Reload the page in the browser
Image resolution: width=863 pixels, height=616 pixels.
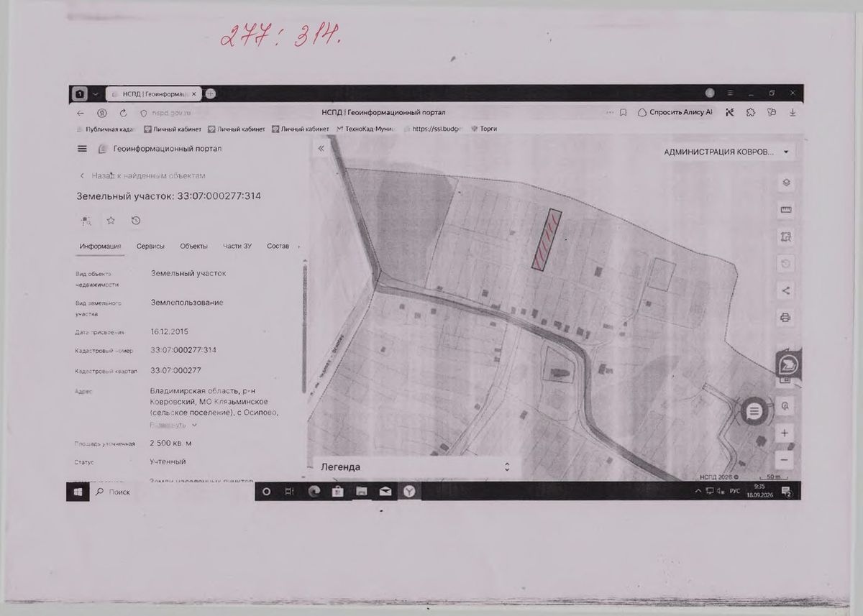123,113
